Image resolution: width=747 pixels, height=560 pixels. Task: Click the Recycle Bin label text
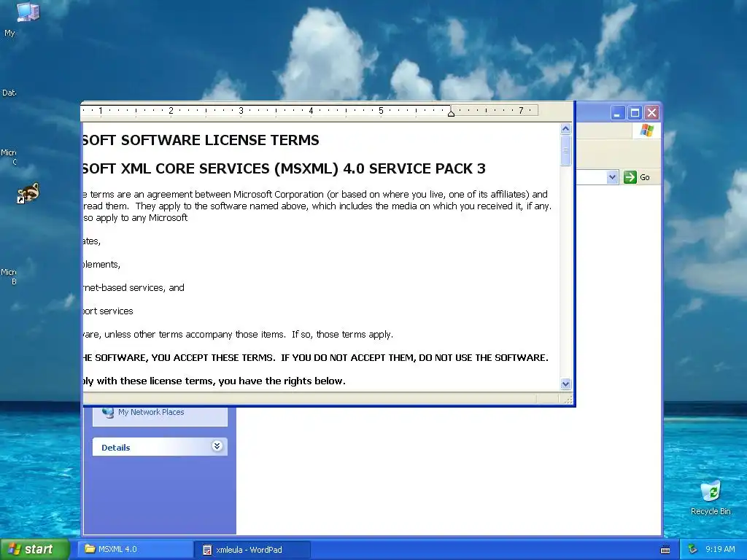(711, 511)
